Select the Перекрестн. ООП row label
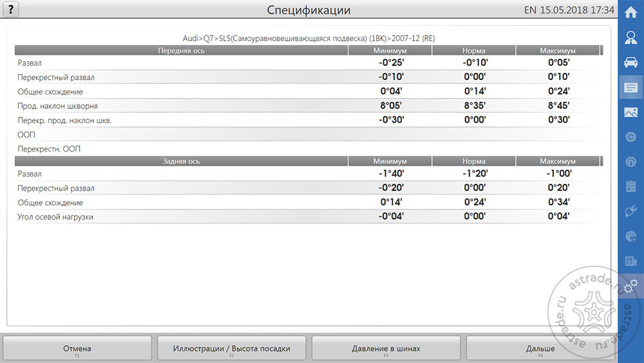 (x=49, y=149)
